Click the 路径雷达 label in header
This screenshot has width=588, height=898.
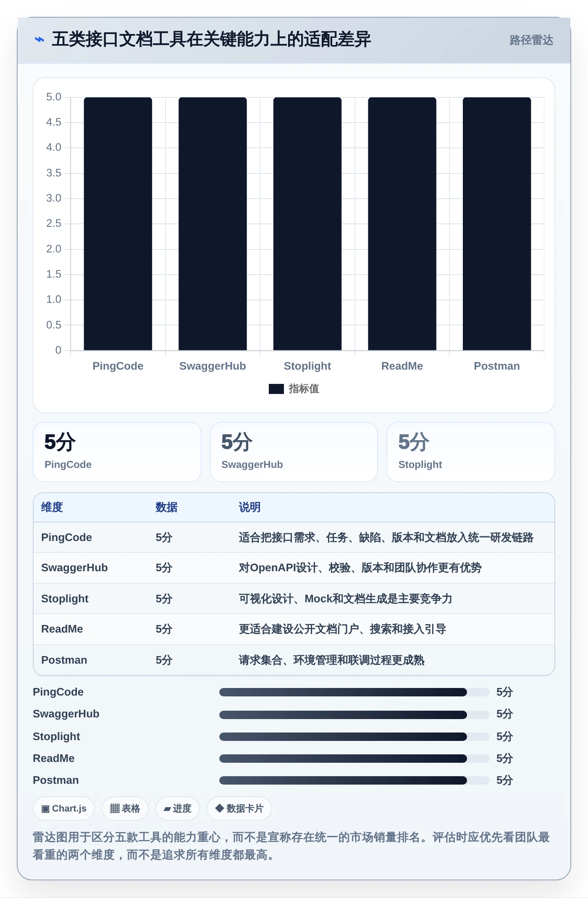click(531, 40)
